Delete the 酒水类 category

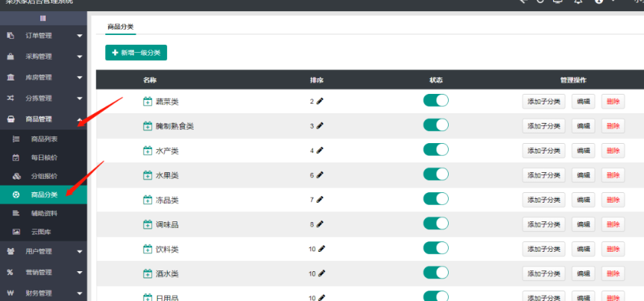(x=613, y=273)
